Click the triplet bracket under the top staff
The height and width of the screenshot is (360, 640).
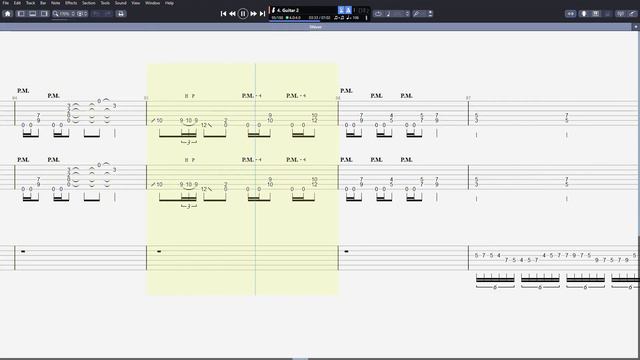pos(189,142)
